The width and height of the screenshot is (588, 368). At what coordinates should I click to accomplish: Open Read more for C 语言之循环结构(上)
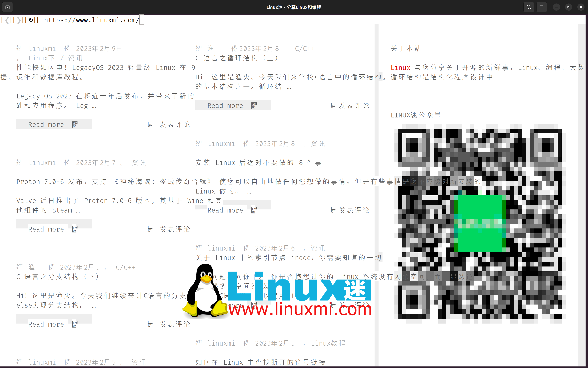click(225, 106)
